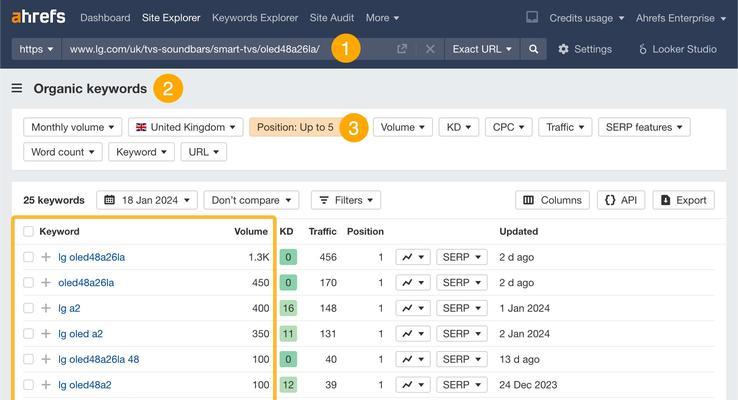Image resolution: width=738 pixels, height=400 pixels.
Task: Open Credits usage menu
Action: click(586, 18)
